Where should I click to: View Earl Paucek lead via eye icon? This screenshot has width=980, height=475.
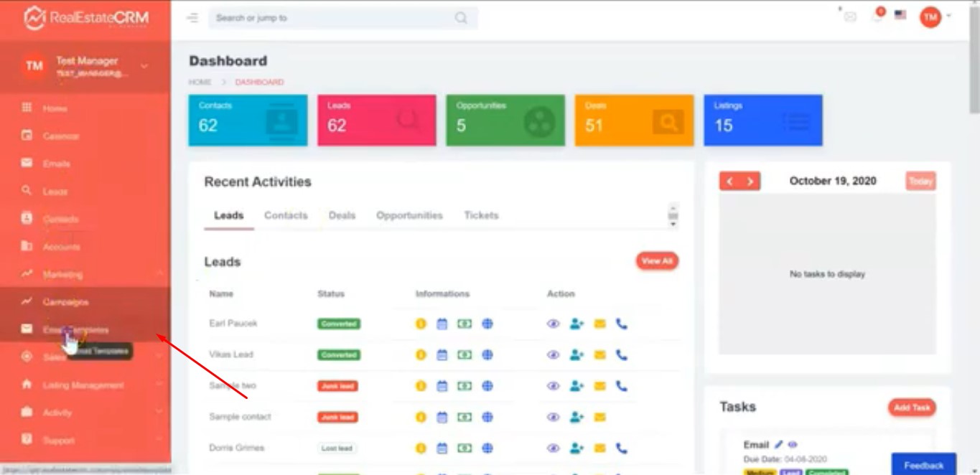click(x=553, y=324)
